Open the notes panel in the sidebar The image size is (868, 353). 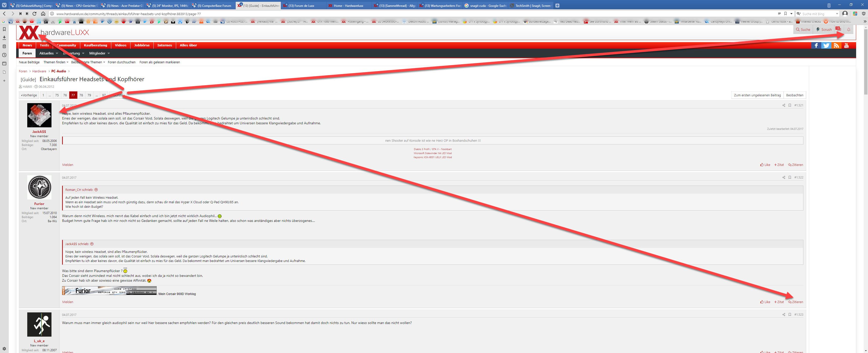point(4,46)
